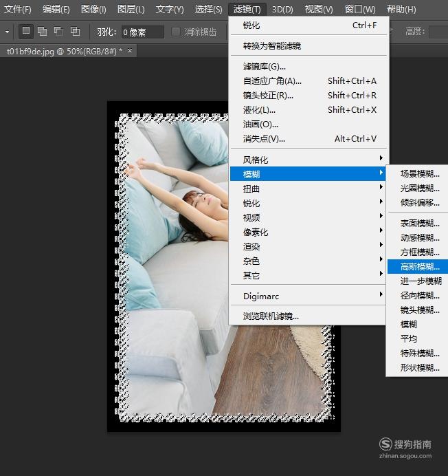
Task: Select 场景模糊... field blur
Action: click(418, 173)
